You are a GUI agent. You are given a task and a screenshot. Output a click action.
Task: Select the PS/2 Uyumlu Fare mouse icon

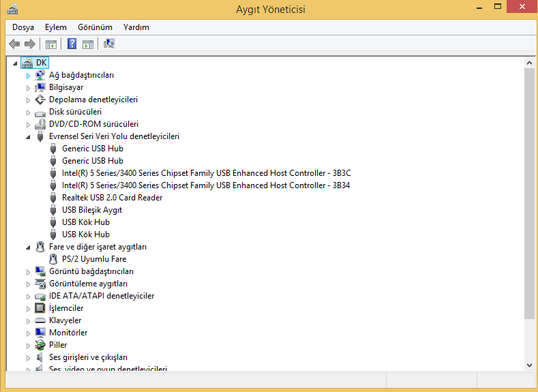[x=53, y=259]
